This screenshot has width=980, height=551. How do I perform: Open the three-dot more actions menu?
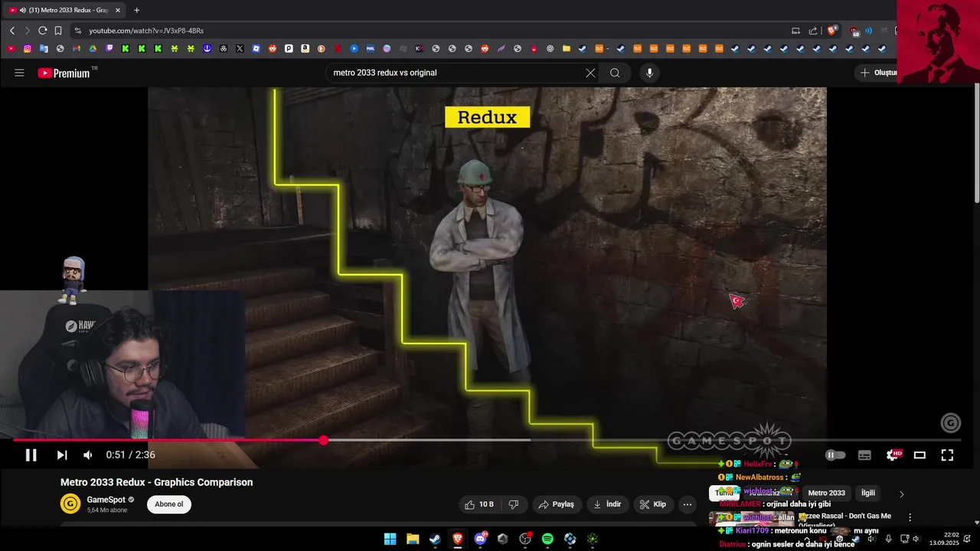click(x=688, y=504)
